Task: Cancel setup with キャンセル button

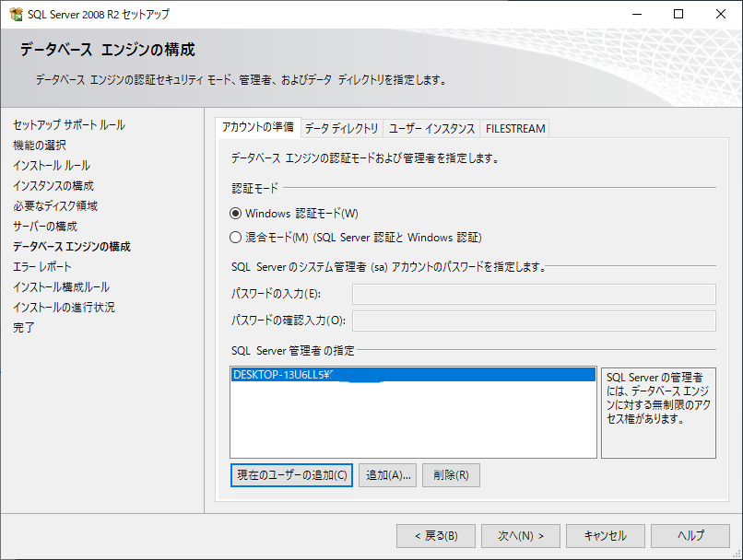Action: (605, 536)
